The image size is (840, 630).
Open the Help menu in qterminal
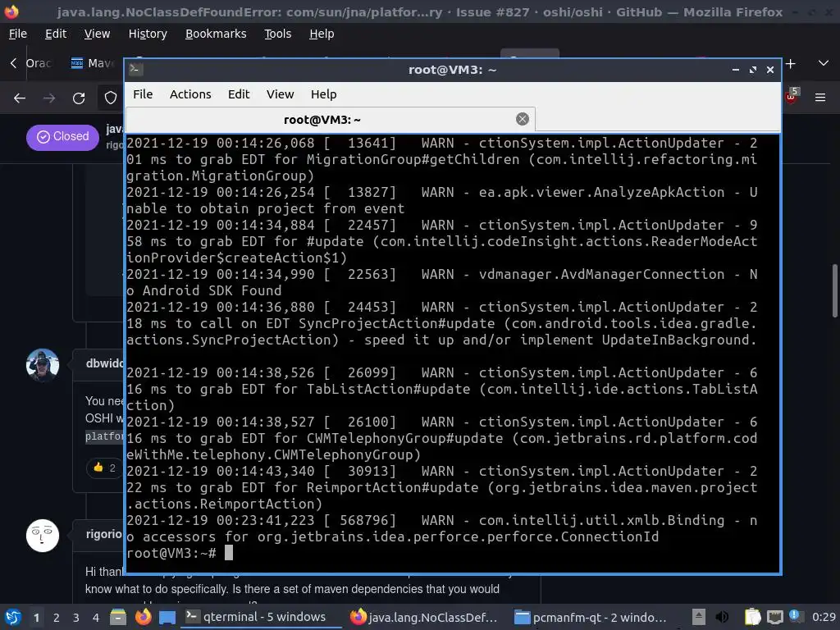click(x=323, y=94)
